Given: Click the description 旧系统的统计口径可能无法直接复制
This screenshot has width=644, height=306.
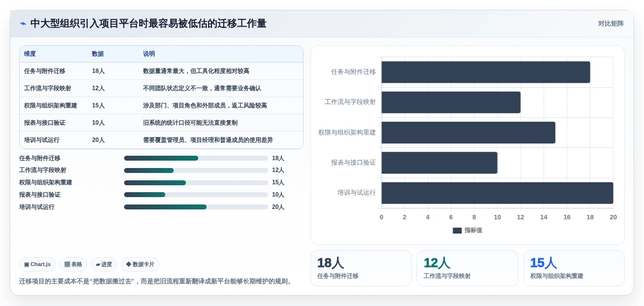Looking at the screenshot, I should point(190,123).
